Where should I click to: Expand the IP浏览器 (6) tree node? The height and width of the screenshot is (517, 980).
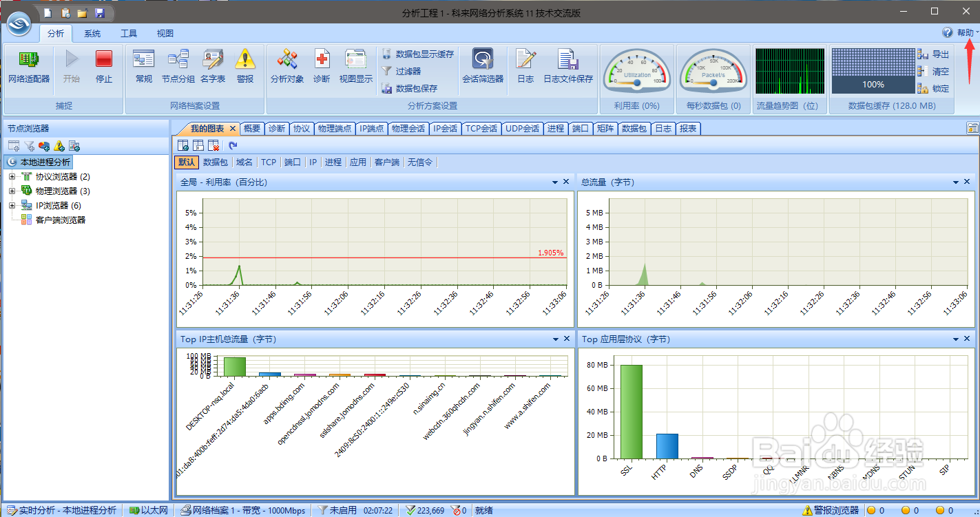point(12,206)
